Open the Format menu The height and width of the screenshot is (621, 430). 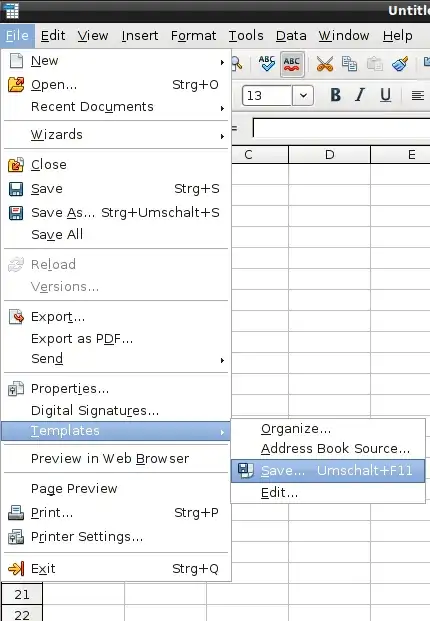pyautogui.click(x=193, y=36)
